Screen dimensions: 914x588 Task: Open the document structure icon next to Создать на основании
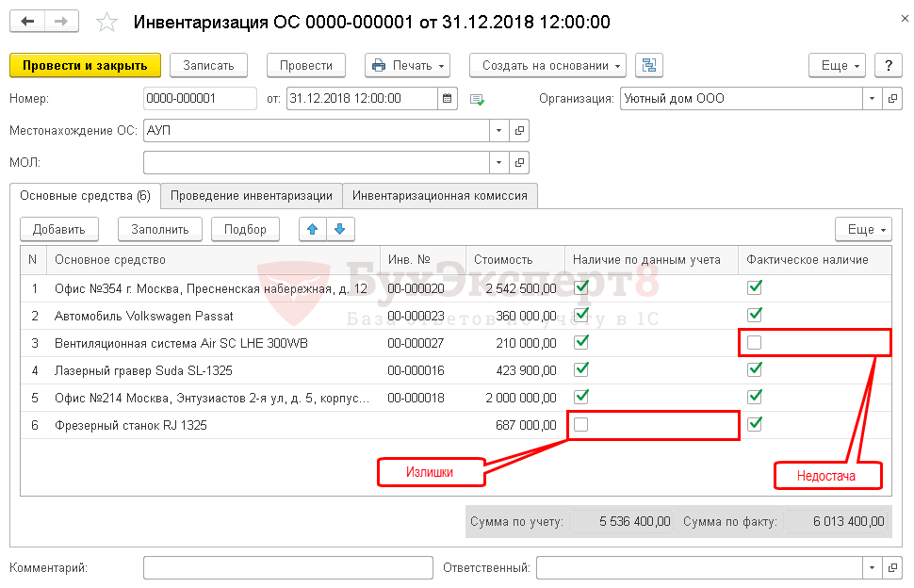click(648, 65)
